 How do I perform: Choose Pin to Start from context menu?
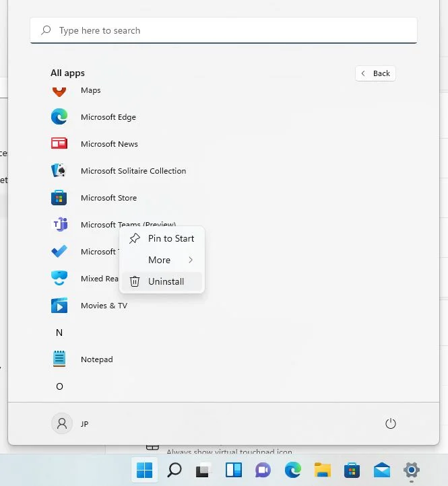coord(162,238)
